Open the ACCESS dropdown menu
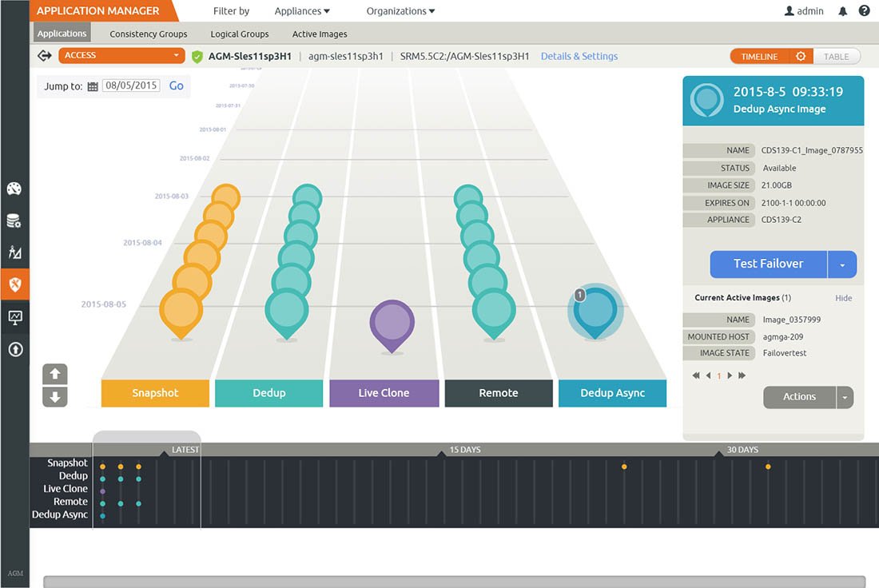Viewport: 879px width, 588px height. point(121,56)
